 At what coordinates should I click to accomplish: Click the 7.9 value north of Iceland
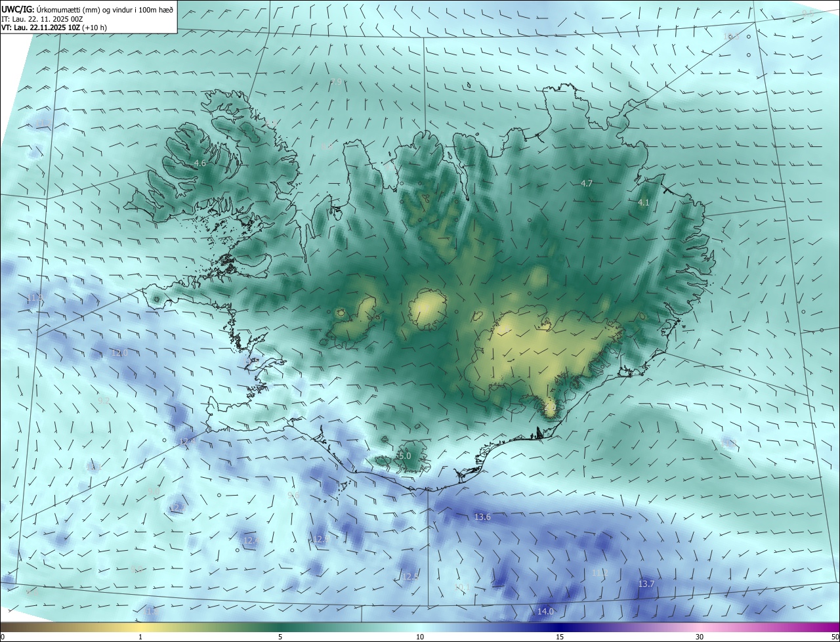point(337,81)
